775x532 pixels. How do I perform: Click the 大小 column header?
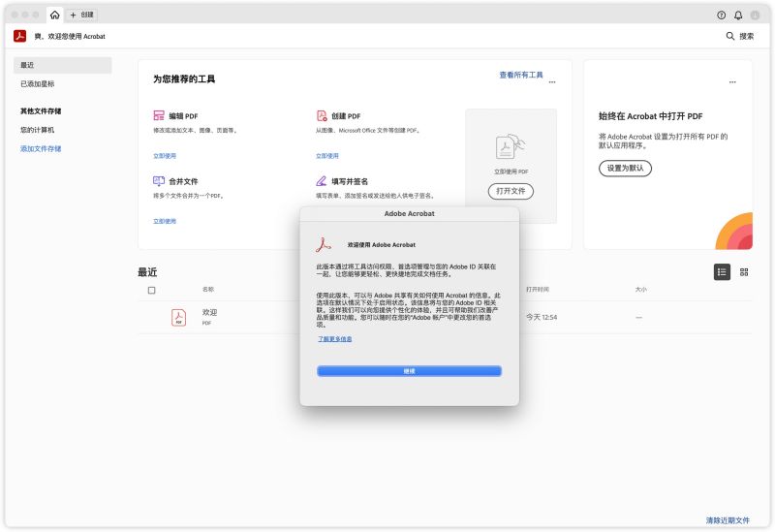pos(640,289)
